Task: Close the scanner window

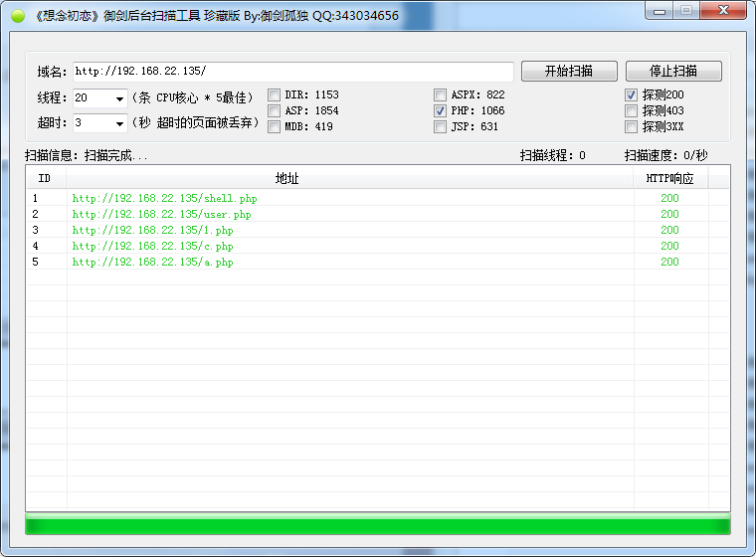Action: pos(723,11)
